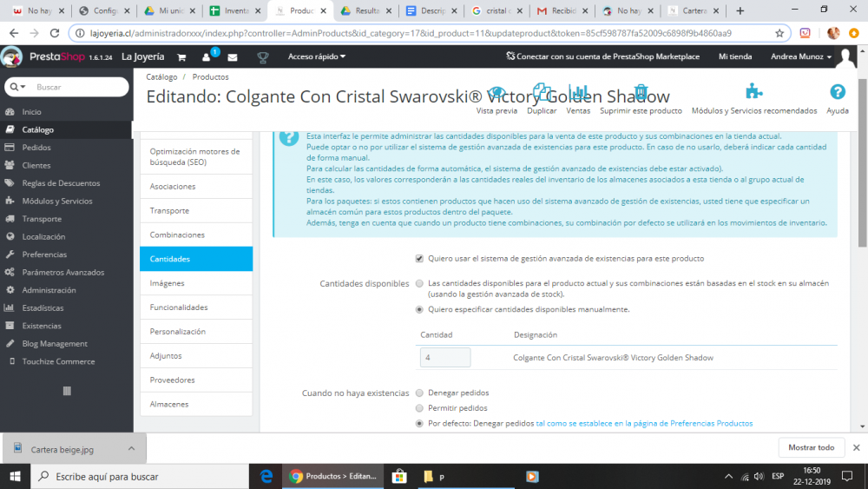Open the shopping cart icon in header

click(181, 57)
